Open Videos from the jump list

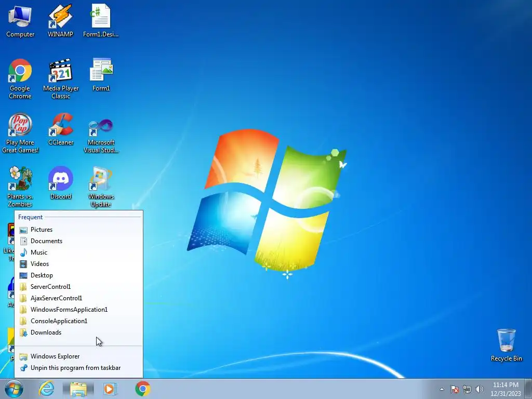pyautogui.click(x=78, y=264)
